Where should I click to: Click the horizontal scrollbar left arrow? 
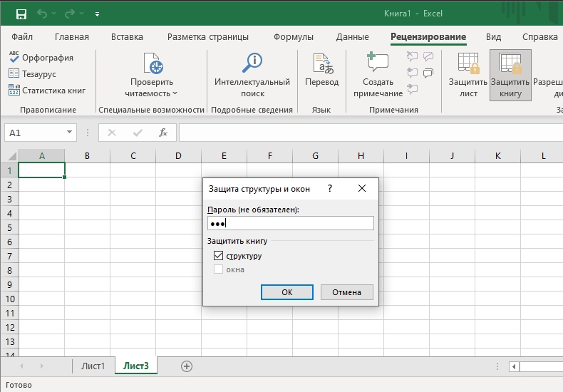[514, 366]
